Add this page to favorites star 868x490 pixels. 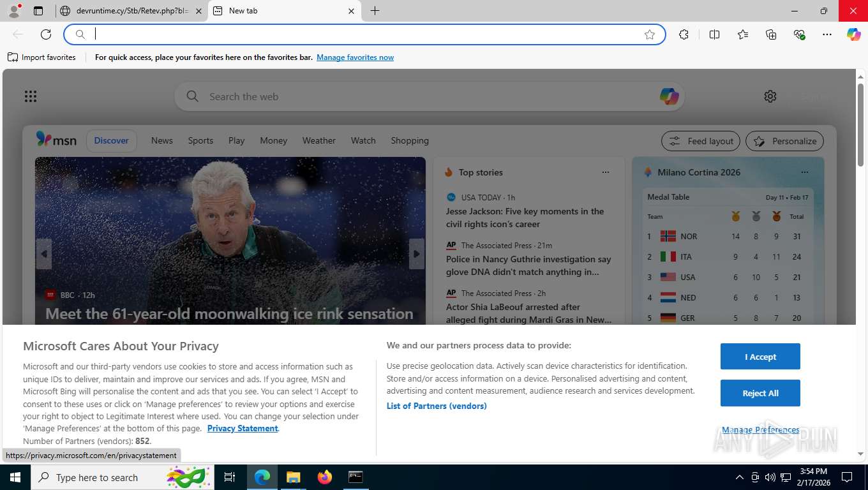[650, 34]
